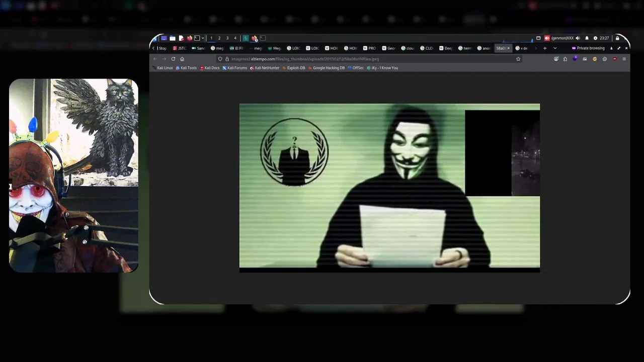Reload the current page
This screenshot has width=644, height=362.
click(x=173, y=59)
